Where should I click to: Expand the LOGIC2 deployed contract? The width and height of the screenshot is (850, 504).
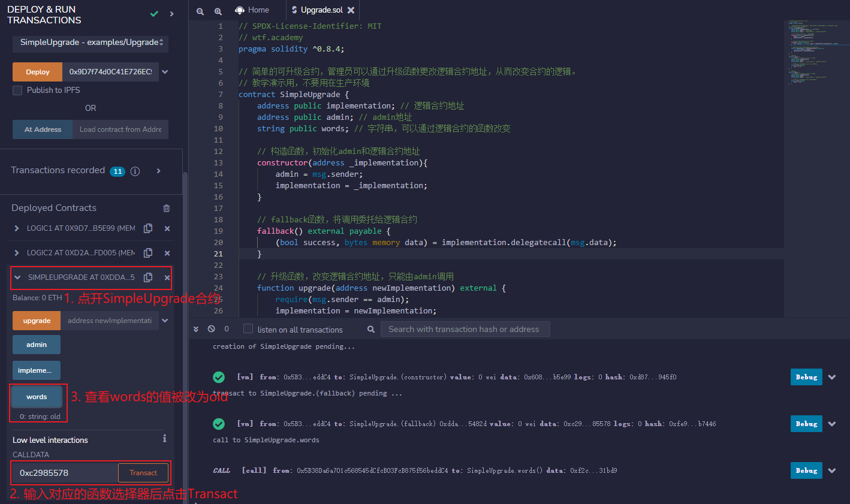coord(16,253)
